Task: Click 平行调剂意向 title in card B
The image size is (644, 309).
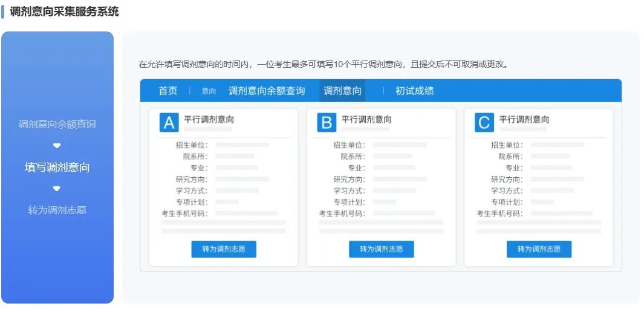Action: [366, 120]
